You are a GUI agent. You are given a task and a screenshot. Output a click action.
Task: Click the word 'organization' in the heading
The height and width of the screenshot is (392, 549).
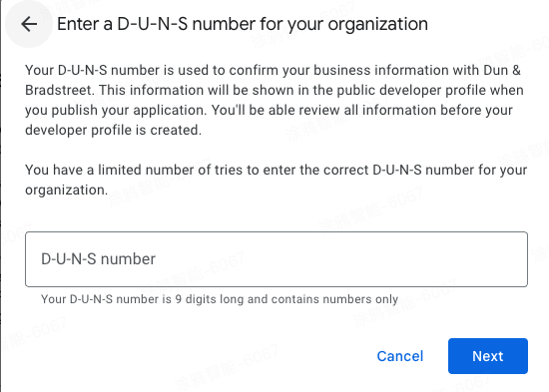[x=377, y=24]
